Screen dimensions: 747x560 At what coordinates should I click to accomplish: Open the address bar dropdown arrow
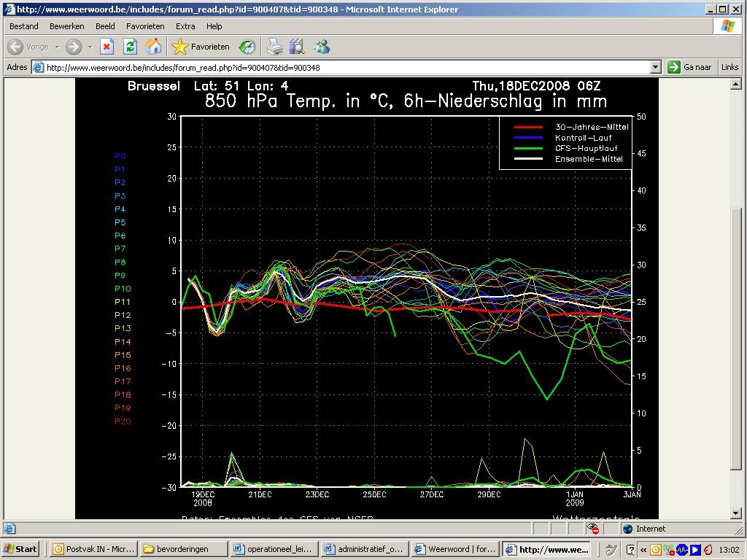[656, 67]
